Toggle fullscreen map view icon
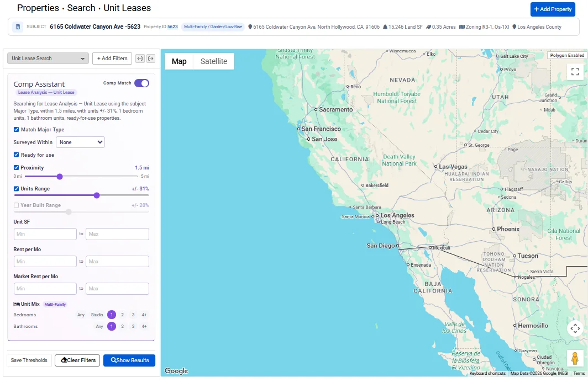Viewport: 588px width, 382px height. pos(575,71)
